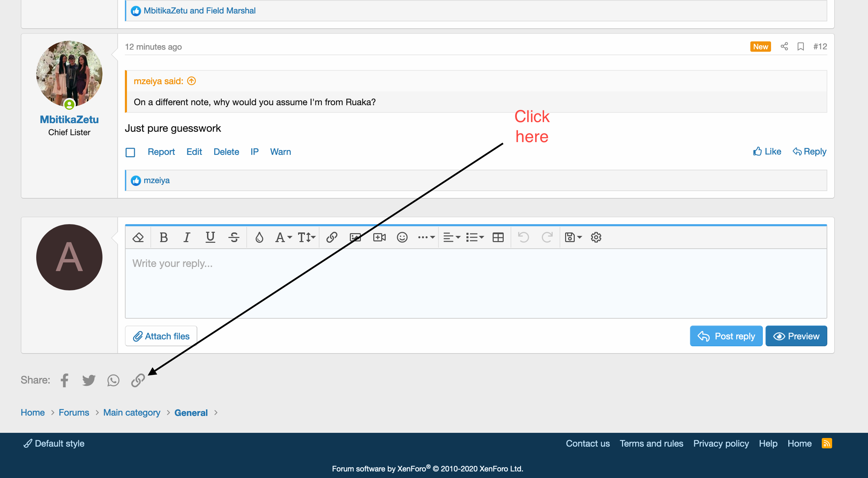This screenshot has width=868, height=478.
Task: Open RSS feed icon in footer
Action: tap(827, 443)
